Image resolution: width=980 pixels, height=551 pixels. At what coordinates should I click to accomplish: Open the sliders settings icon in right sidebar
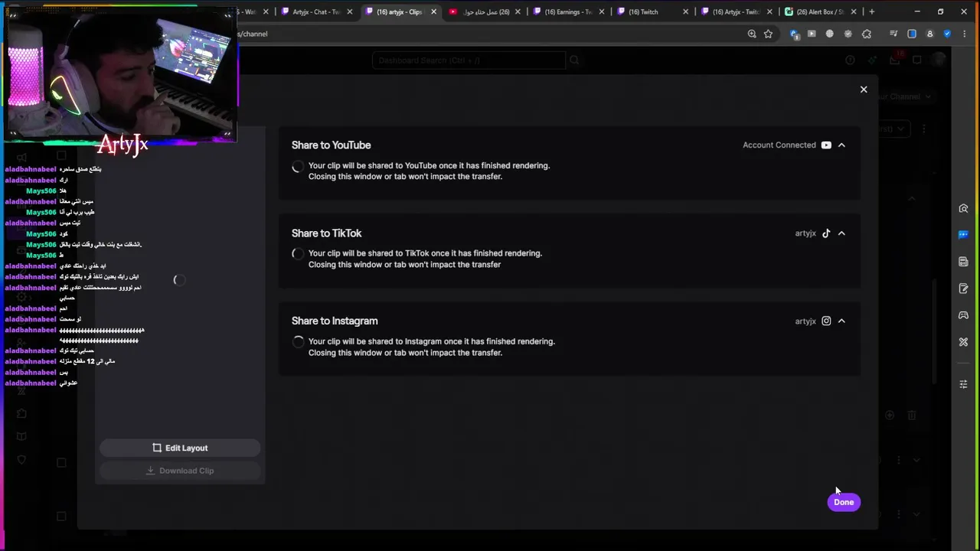pos(963,384)
